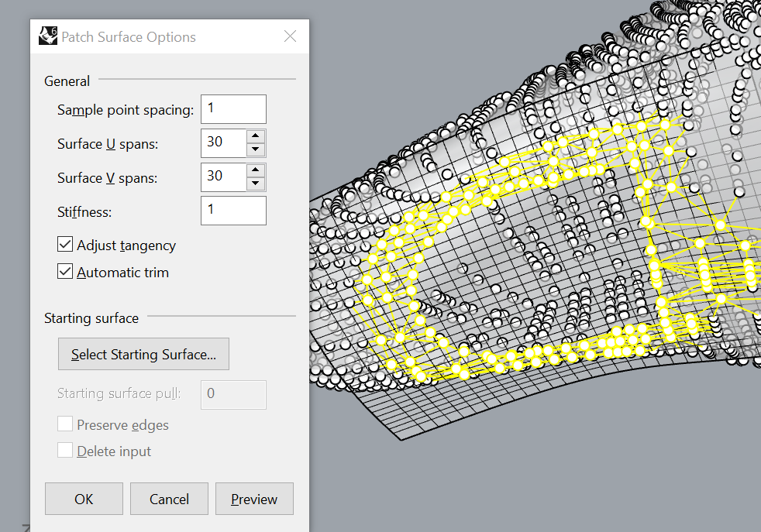Click the Surface V spans down arrow
The image size is (761, 532).
click(256, 183)
